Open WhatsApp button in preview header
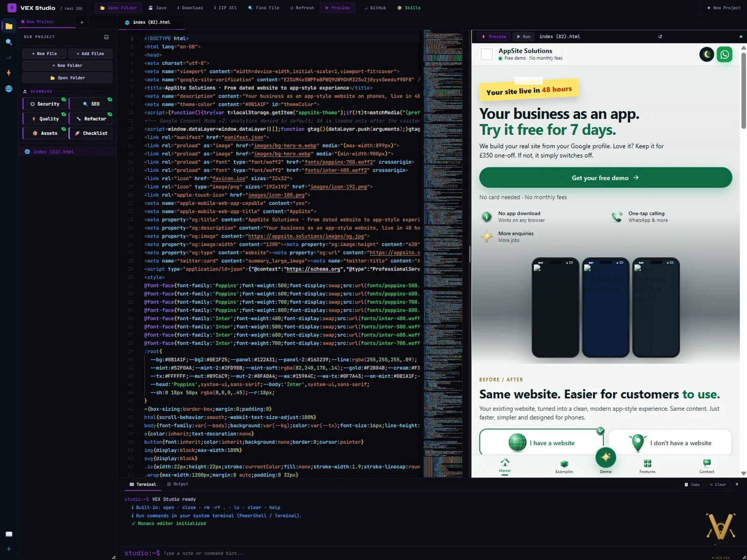Screen dimensions: 747x560 [725, 55]
